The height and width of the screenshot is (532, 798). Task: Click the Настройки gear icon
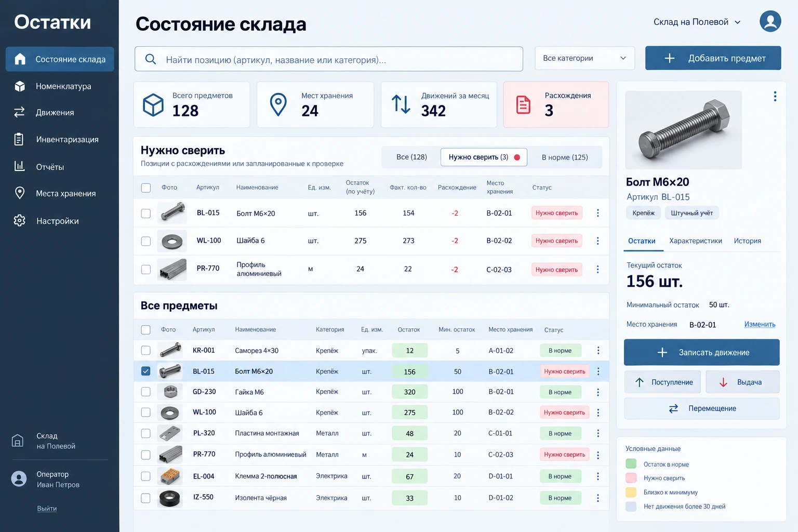point(20,221)
